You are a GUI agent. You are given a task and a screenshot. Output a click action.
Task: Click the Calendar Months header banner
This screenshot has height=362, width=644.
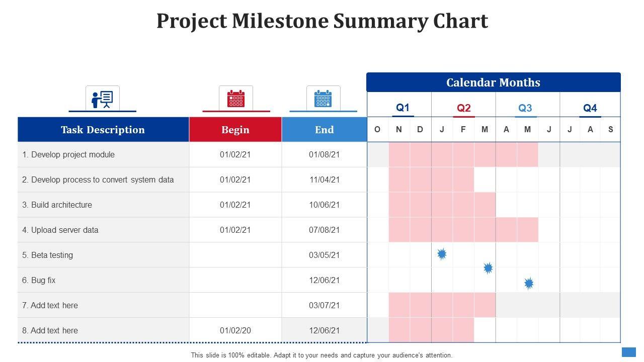[493, 82]
